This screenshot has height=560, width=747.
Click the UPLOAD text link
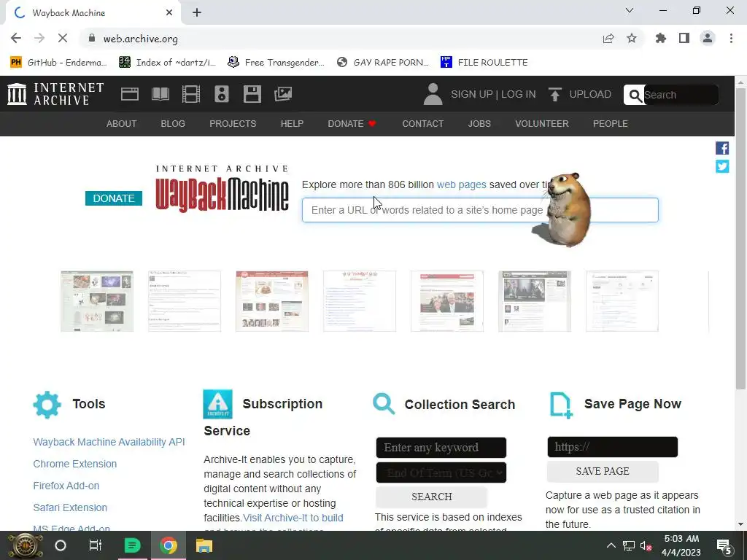click(x=590, y=94)
